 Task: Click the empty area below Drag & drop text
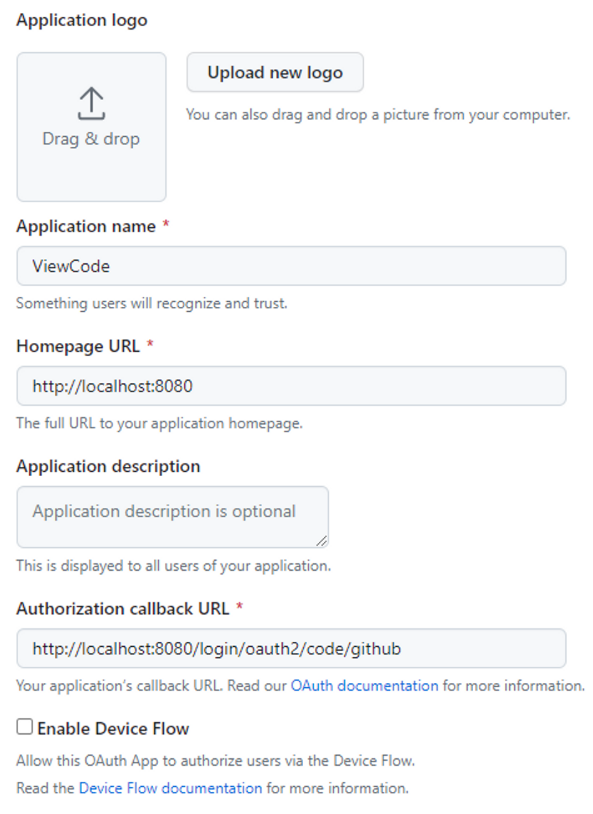click(x=91, y=175)
